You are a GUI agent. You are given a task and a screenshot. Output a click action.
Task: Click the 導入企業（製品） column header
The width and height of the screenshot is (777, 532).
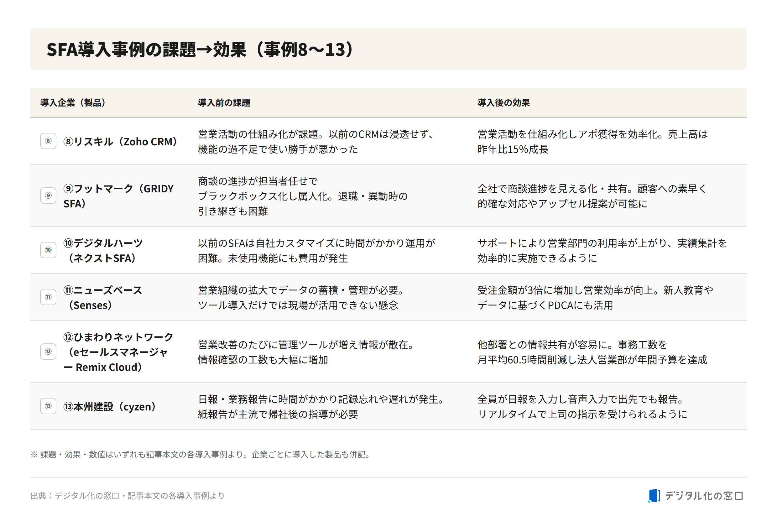click(73, 103)
